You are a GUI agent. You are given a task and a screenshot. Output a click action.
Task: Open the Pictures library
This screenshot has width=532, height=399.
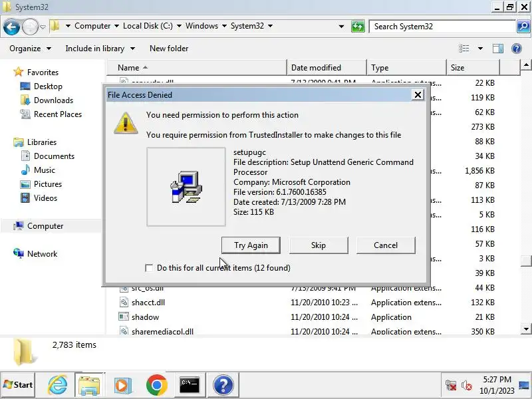[41, 184]
